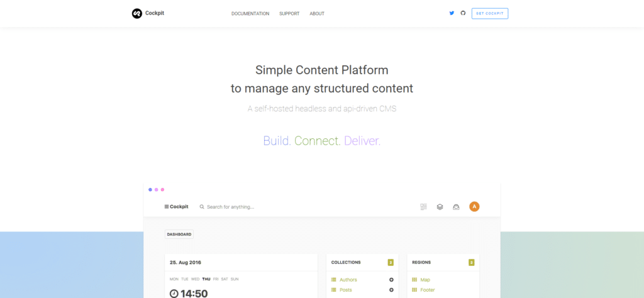
Task: Open the Documentation menu item
Action: click(x=250, y=13)
